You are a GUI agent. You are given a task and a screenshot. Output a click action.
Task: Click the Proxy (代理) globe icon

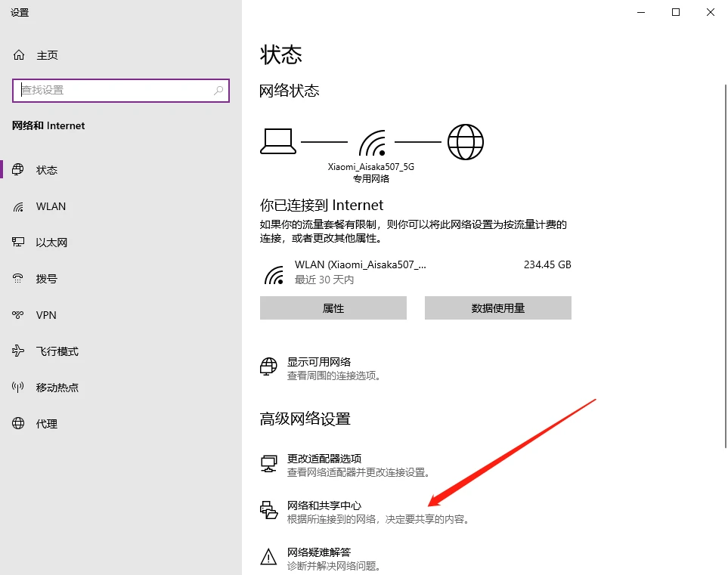pyautogui.click(x=19, y=424)
